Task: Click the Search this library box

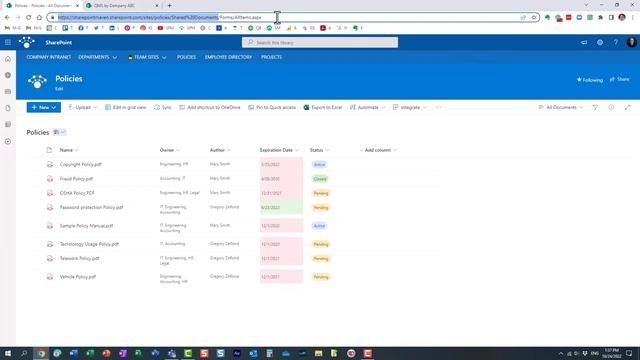Action: point(320,42)
